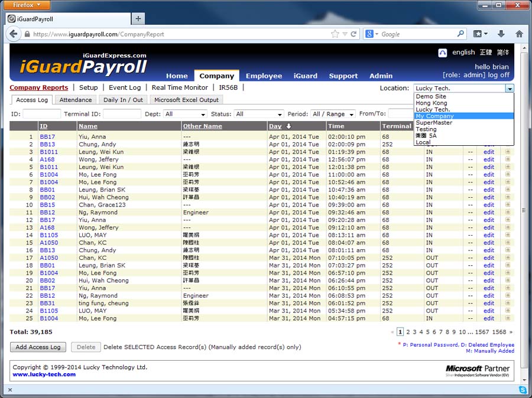Expand the row for LUO, MAY at 08:13:11 am
Viewport: 532px width, 398px height.
point(508,235)
